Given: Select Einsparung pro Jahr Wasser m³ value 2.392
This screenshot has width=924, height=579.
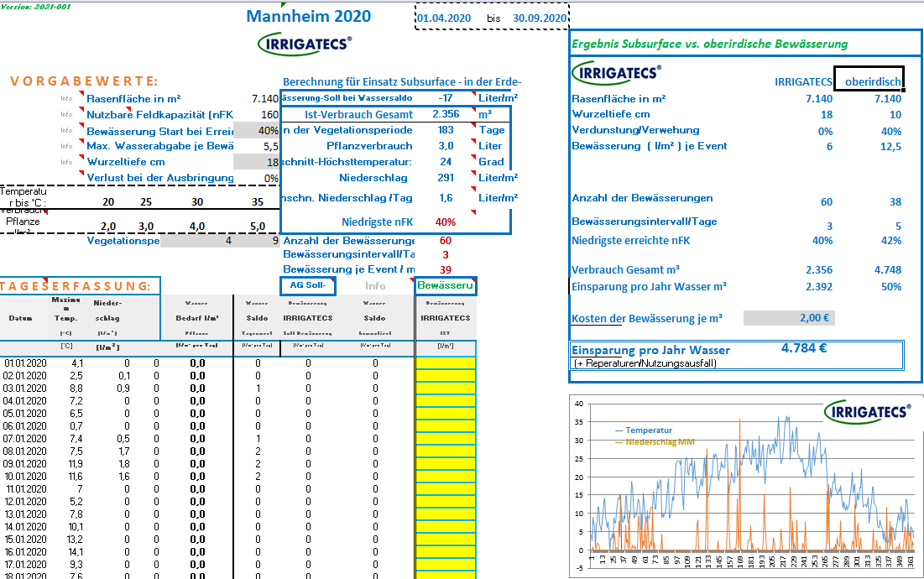Looking at the screenshot, I should click(819, 287).
